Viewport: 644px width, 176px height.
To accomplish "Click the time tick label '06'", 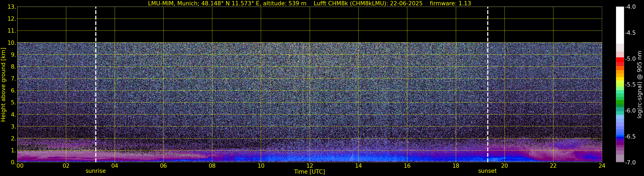I will pyautogui.click(x=163, y=166).
